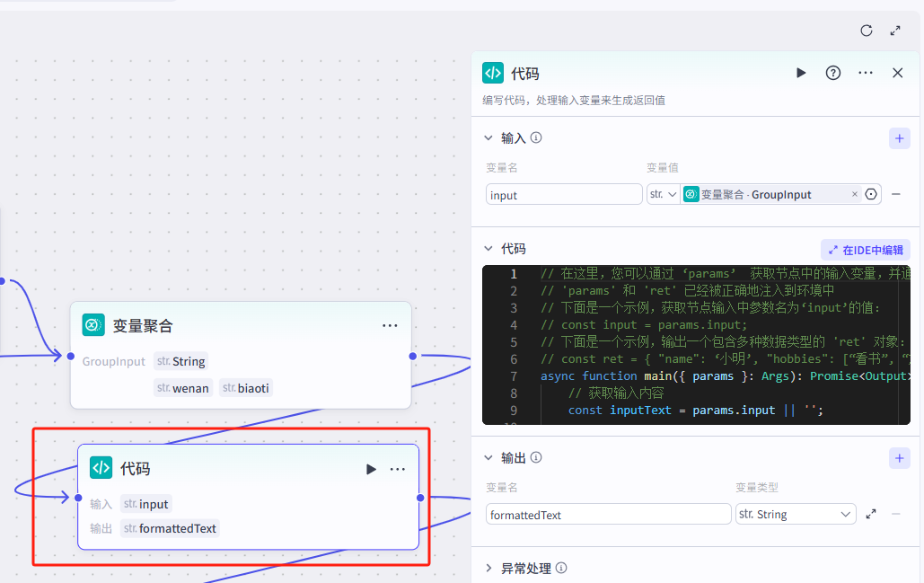Close the 代码 configuration panel
This screenshot has width=924, height=583.
pos(897,73)
